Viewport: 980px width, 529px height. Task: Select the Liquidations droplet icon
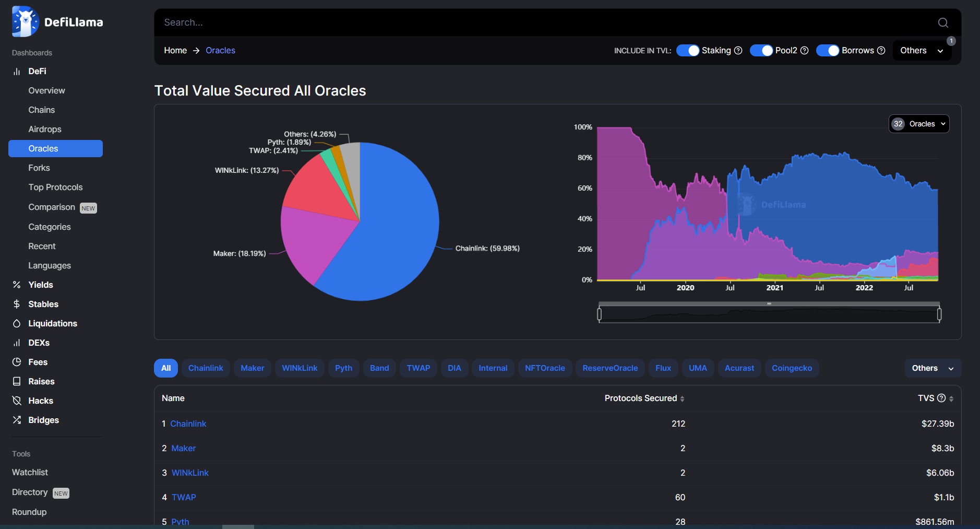pos(16,323)
